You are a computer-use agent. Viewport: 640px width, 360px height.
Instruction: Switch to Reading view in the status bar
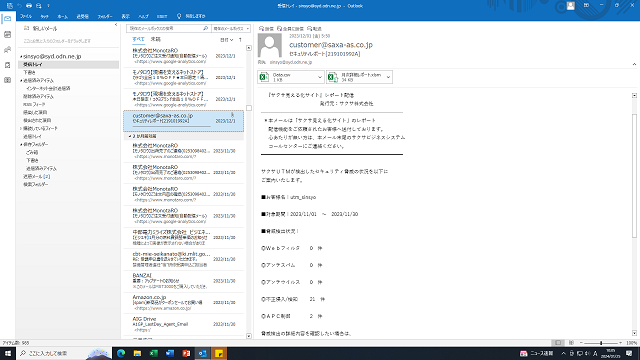pos(571,343)
